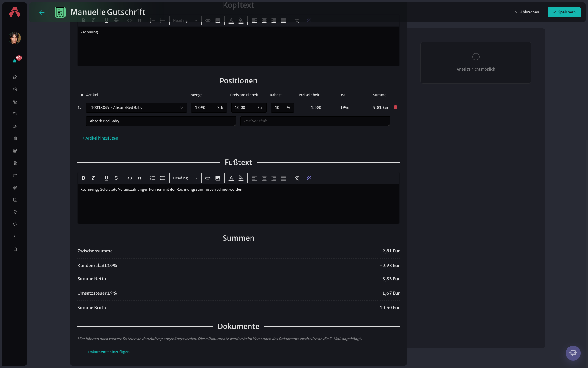Open the document icon at sidebar bottom
Image resolution: width=588 pixels, height=368 pixels.
[x=15, y=249]
